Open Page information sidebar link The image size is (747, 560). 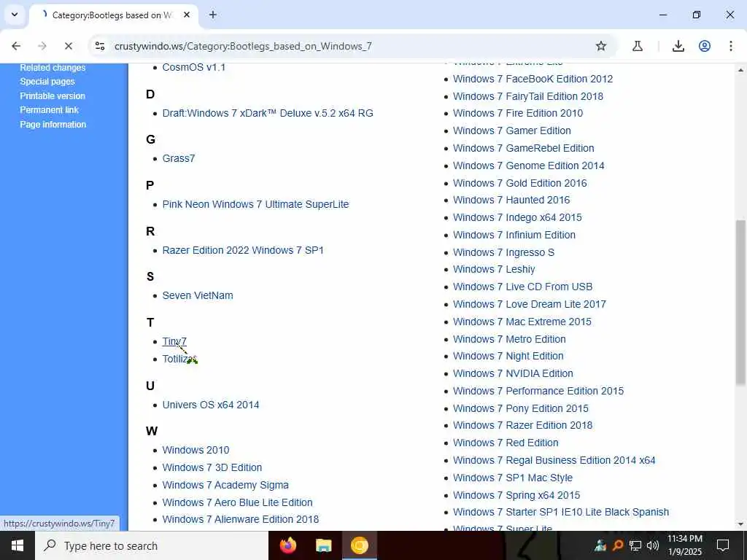[x=53, y=124]
